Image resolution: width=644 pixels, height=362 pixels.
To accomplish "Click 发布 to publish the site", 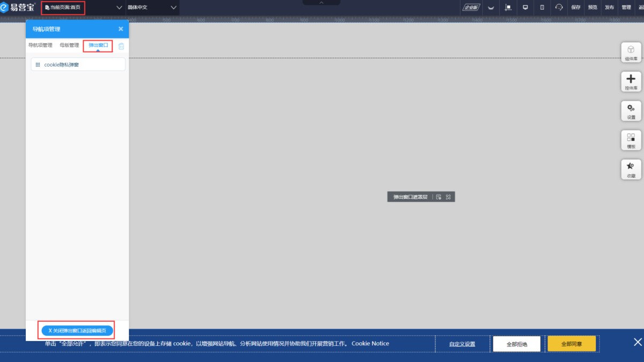I will (609, 8).
